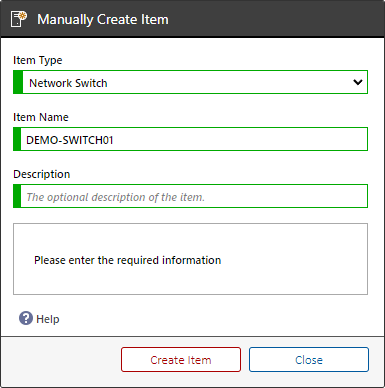Click the Description label
Screen dimensions: 385x388
pyautogui.click(x=42, y=174)
